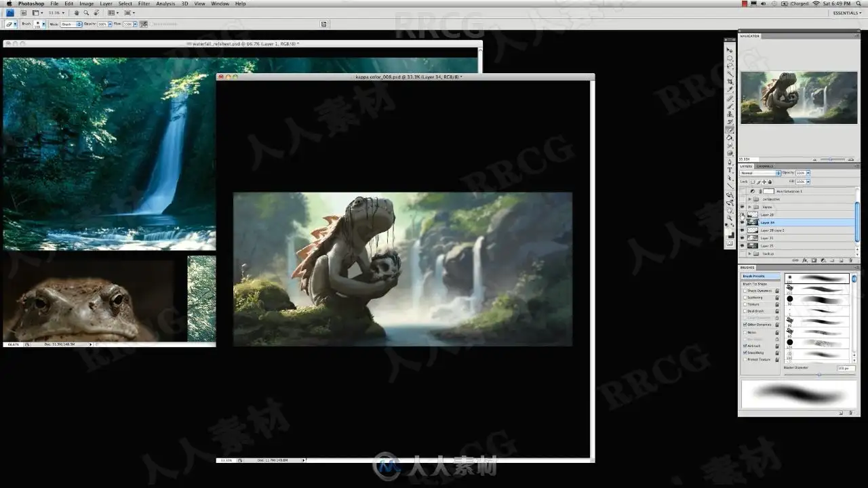Image resolution: width=868 pixels, height=488 pixels.
Task: Select the Type tool in toolbox
Action: [730, 169]
